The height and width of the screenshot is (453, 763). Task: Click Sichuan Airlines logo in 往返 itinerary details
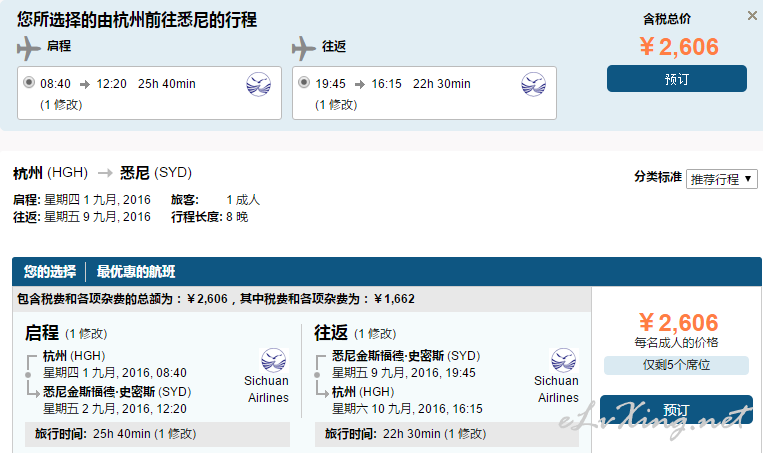[x=563, y=361]
